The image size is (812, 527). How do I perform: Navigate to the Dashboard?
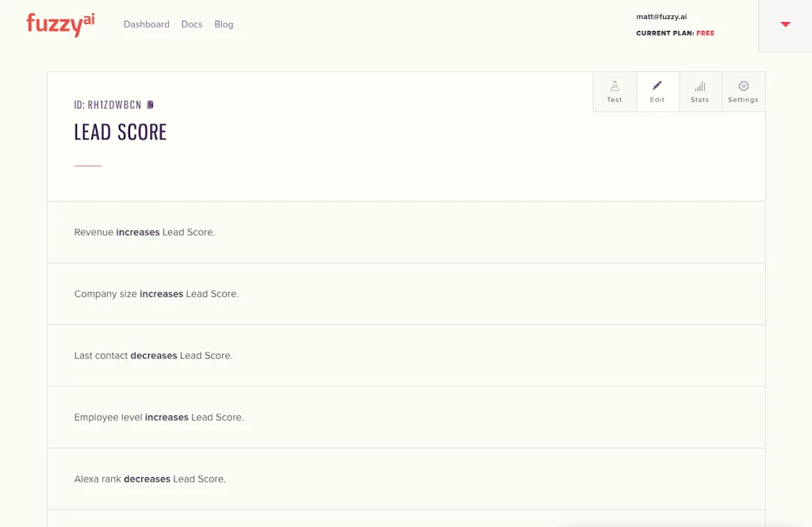coord(146,25)
